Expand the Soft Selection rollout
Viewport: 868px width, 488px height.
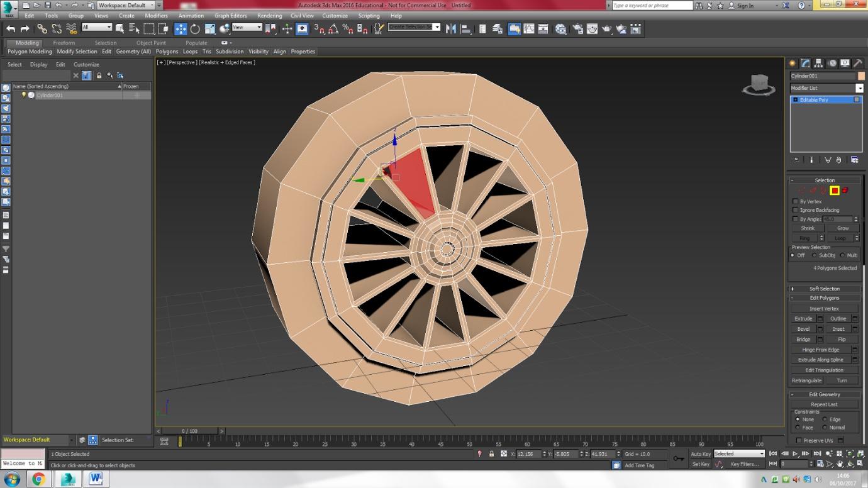coord(825,289)
